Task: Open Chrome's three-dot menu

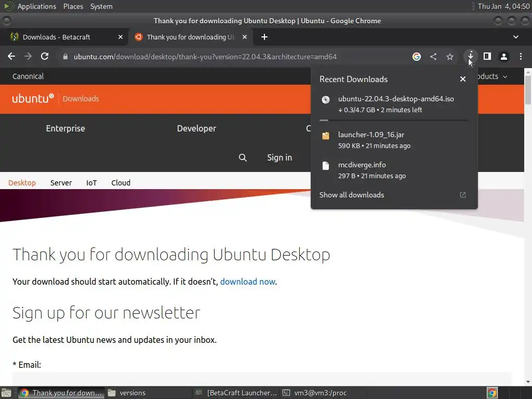Action: click(521, 56)
